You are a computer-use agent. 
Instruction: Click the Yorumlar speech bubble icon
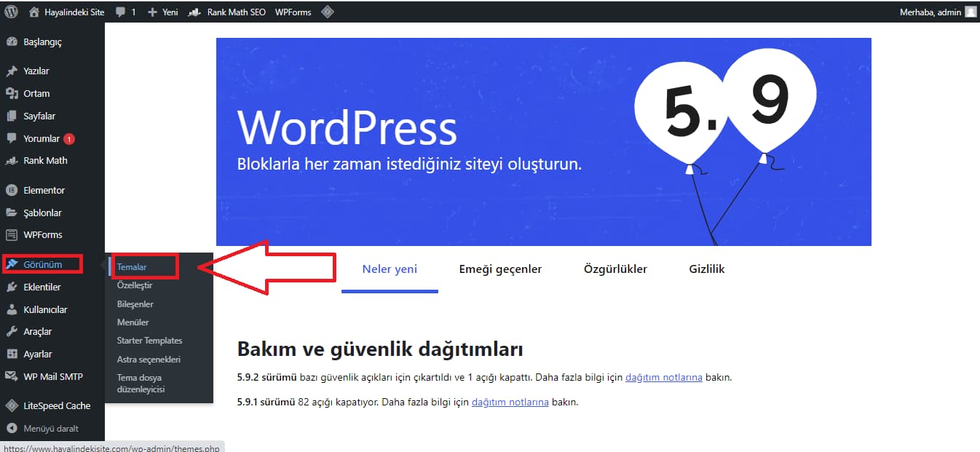(x=12, y=138)
